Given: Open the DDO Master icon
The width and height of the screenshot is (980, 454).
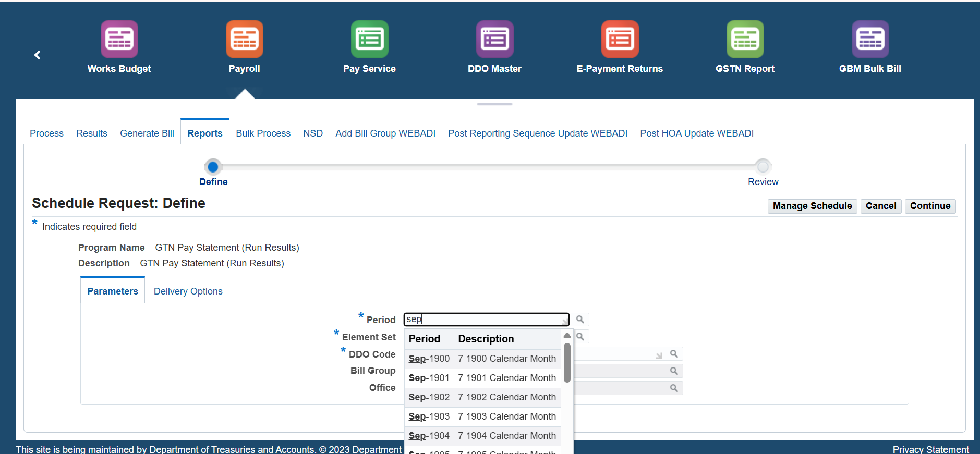Looking at the screenshot, I should 495,39.
